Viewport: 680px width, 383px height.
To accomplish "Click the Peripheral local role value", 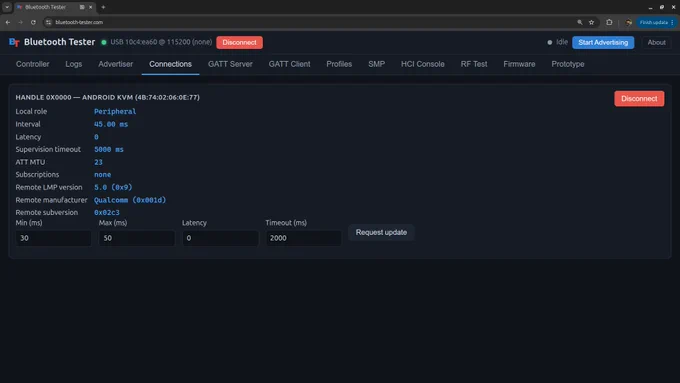I will [x=115, y=111].
